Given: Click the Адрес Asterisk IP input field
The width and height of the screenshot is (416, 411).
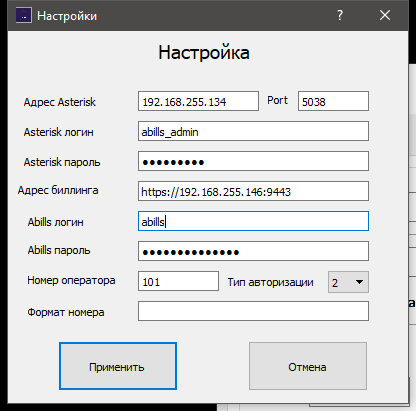Looking at the screenshot, I should (198, 101).
